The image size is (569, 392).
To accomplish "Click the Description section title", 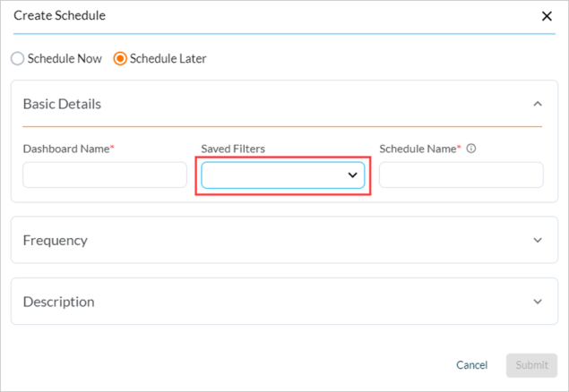I will [x=58, y=302].
